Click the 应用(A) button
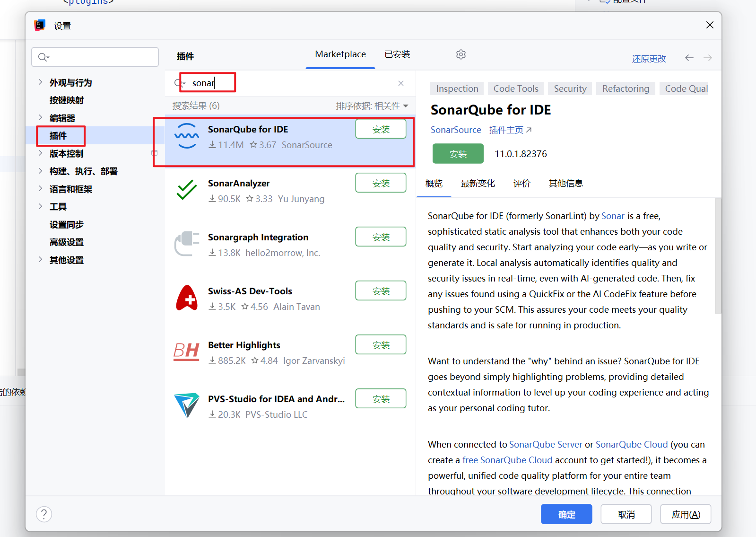This screenshot has width=756, height=537. [686, 514]
